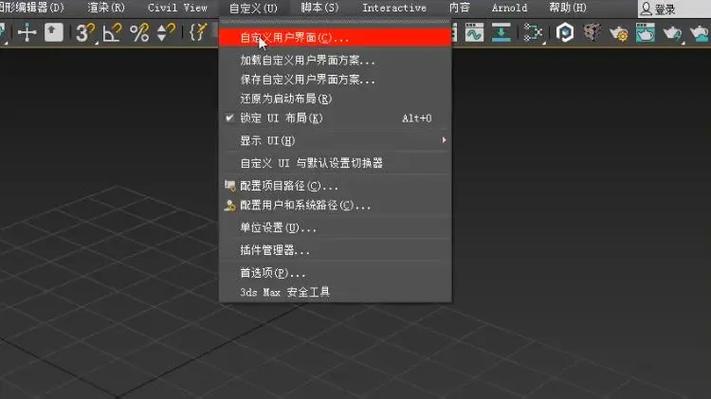Viewport: 711px width, 399px height.
Task: Open 单位设置(U) dialog entry
Action: coord(335,228)
